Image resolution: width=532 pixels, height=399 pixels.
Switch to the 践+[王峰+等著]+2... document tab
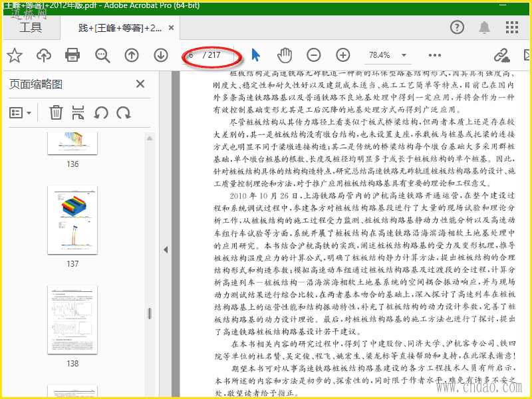pyautogui.click(x=120, y=28)
